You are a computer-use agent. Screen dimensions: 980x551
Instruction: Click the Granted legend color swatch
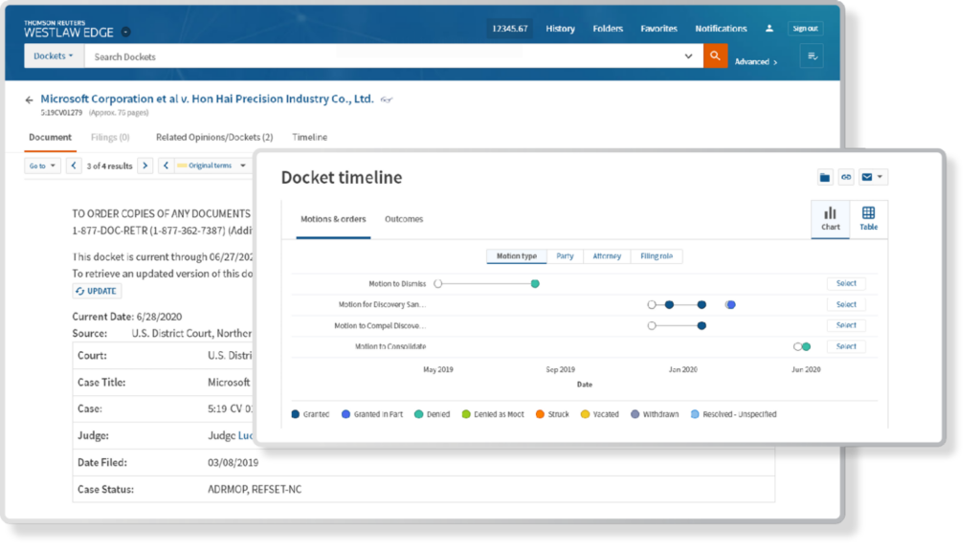[296, 414]
